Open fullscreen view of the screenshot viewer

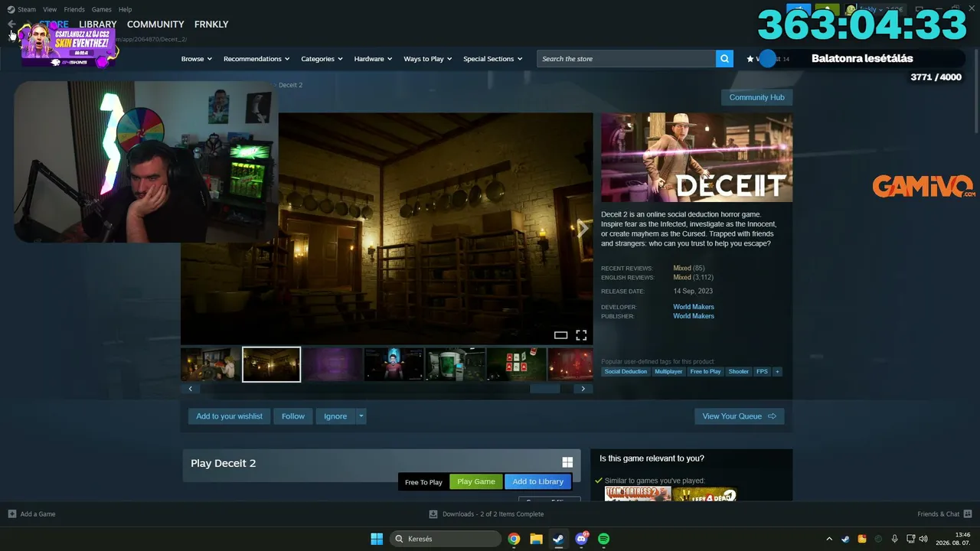click(x=581, y=335)
